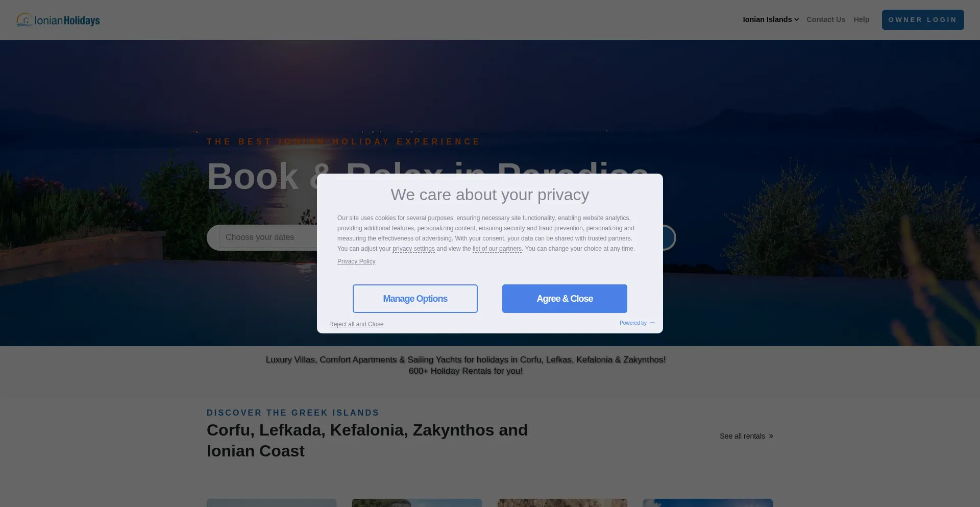View the list of our partners
980x507 pixels.
497,249
